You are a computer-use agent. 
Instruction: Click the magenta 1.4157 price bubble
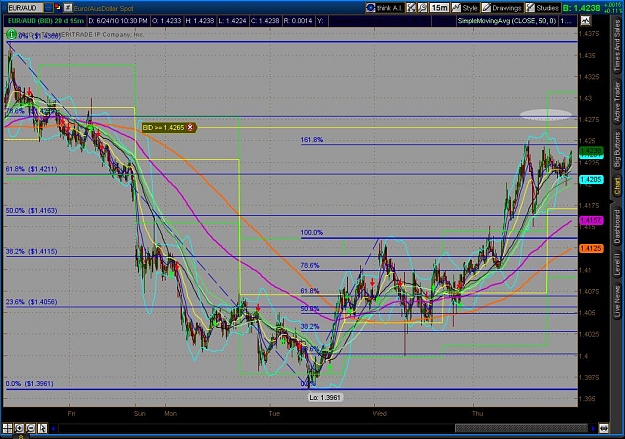click(x=591, y=220)
